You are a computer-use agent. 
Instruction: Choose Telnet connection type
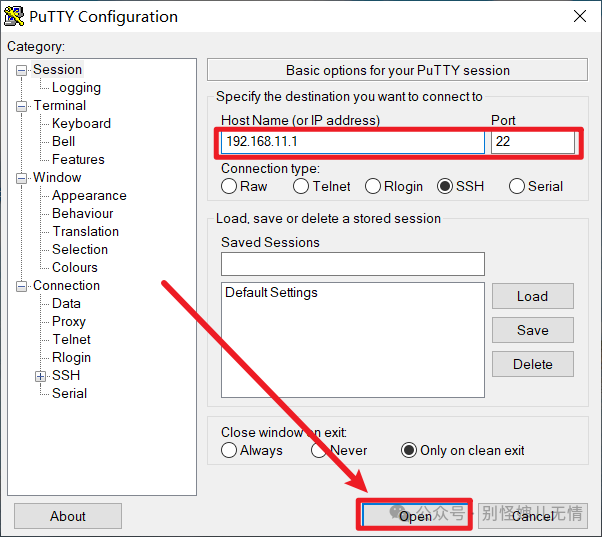coord(301,186)
